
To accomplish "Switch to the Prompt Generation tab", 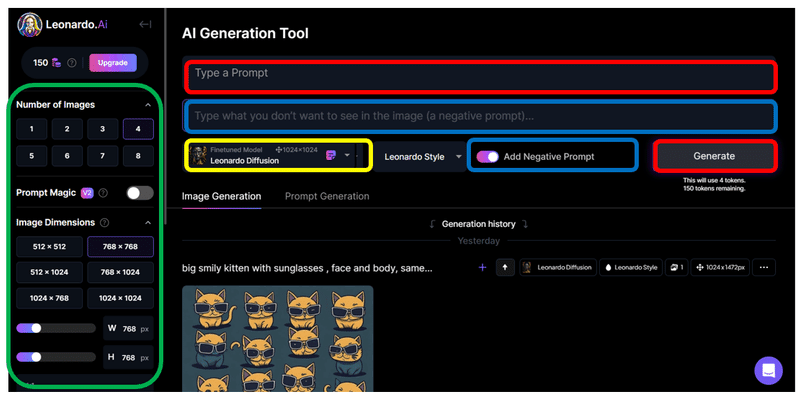I will pyautogui.click(x=327, y=196).
